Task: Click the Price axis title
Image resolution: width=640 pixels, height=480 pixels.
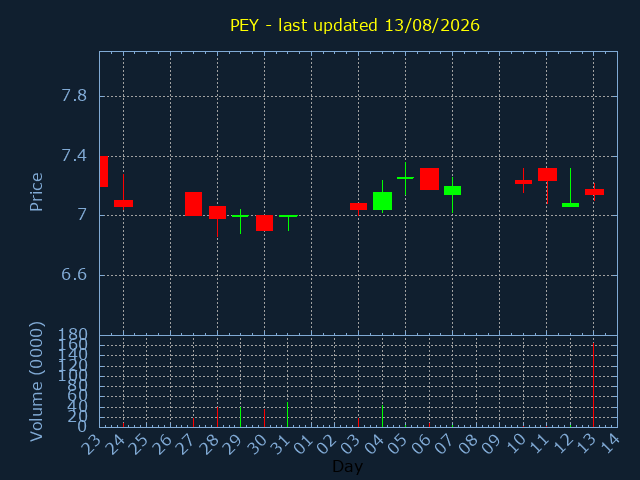Action: pos(36,192)
